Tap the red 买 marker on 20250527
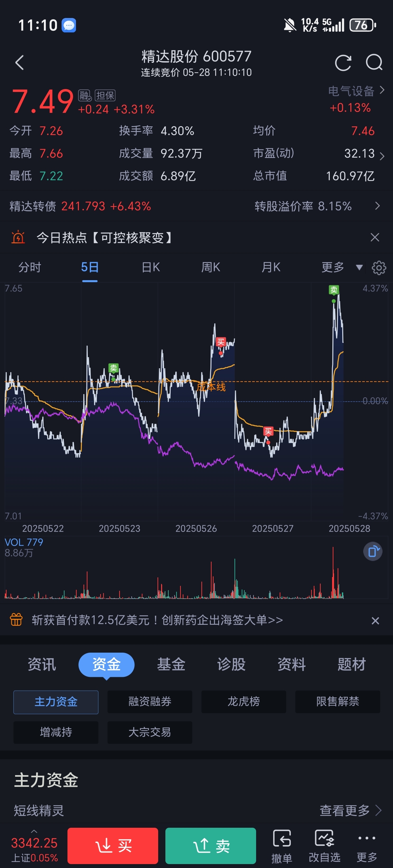 268,431
